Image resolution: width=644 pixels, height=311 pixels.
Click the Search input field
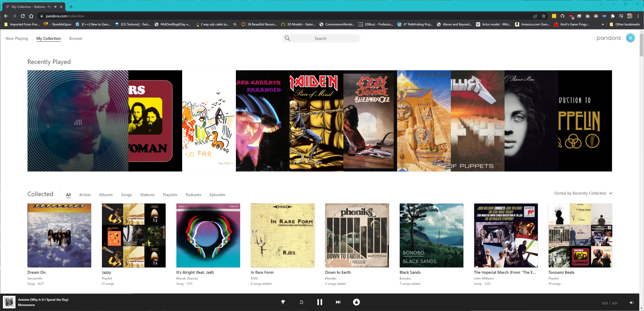tap(321, 38)
